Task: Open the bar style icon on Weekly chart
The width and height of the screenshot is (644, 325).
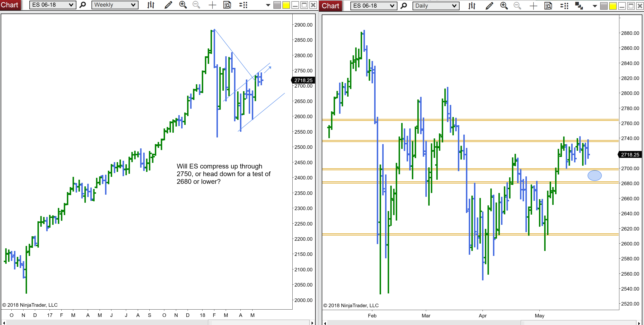Action: (151, 5)
